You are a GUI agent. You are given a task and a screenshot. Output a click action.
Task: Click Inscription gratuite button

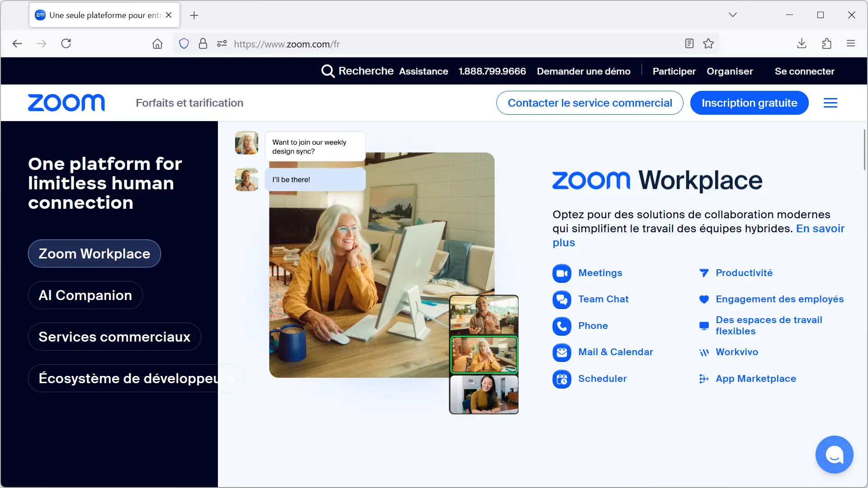point(750,103)
